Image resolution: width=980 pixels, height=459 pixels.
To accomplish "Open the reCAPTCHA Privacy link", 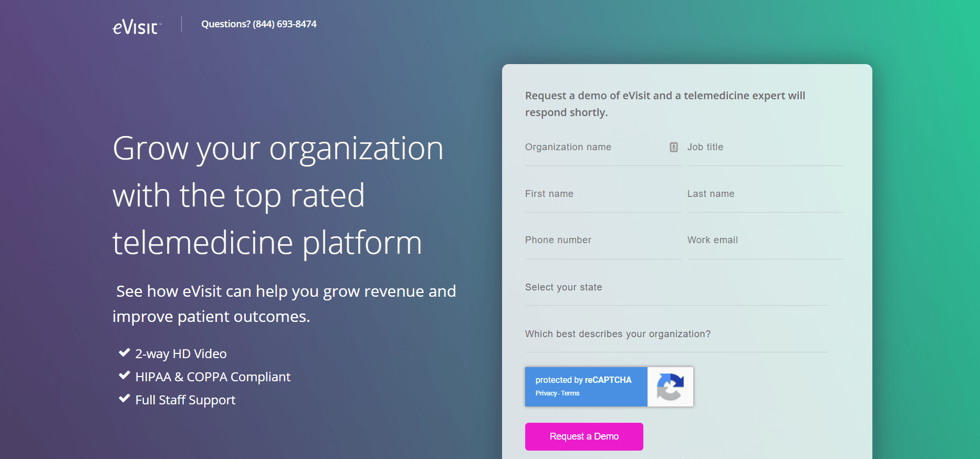I will pyautogui.click(x=546, y=393).
